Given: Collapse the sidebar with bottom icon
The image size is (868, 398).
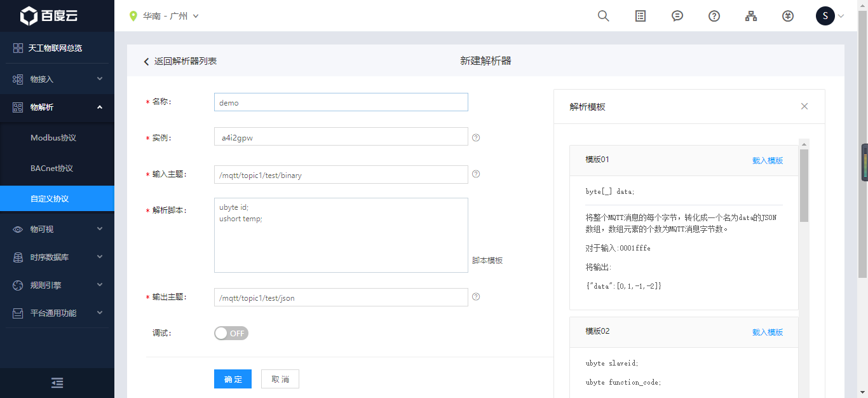Looking at the screenshot, I should point(57,383).
